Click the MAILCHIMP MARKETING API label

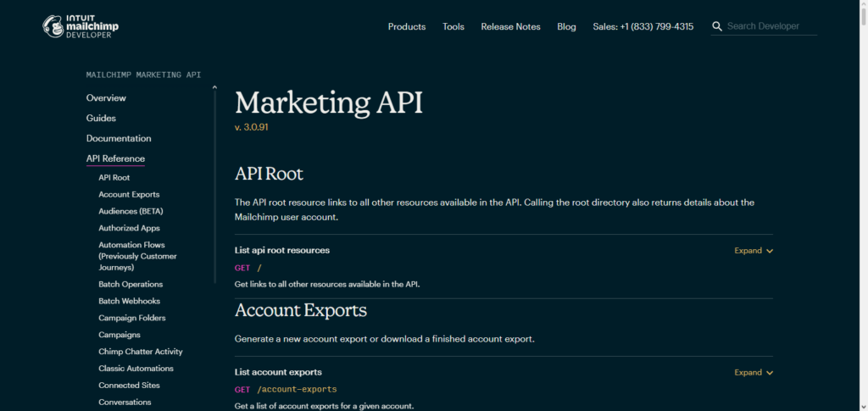[143, 74]
